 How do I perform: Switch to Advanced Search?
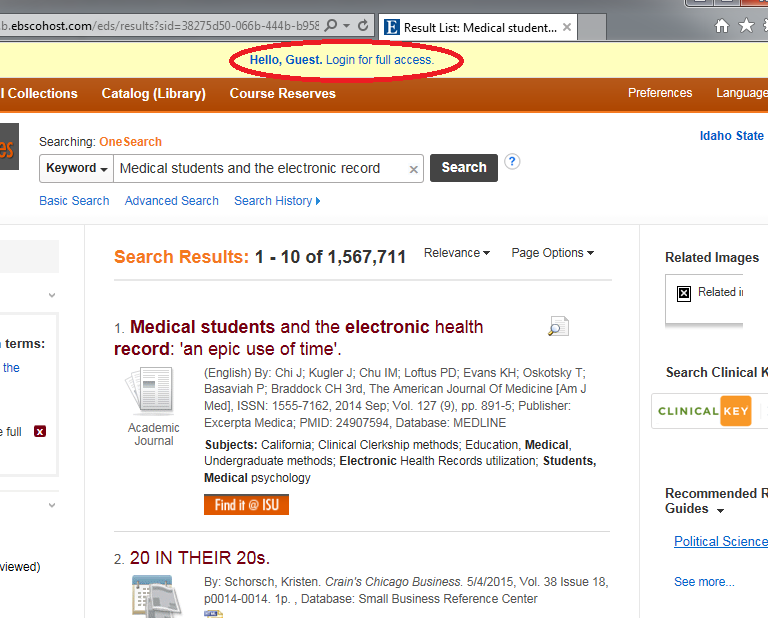(171, 201)
